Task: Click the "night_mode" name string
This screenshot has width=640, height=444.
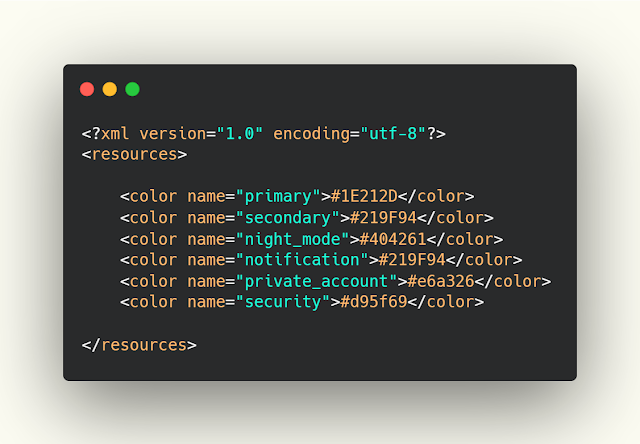Action: pyautogui.click(x=290, y=238)
